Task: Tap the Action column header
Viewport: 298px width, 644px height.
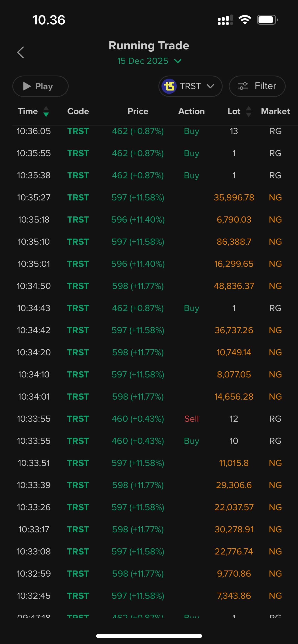Action: point(191,111)
